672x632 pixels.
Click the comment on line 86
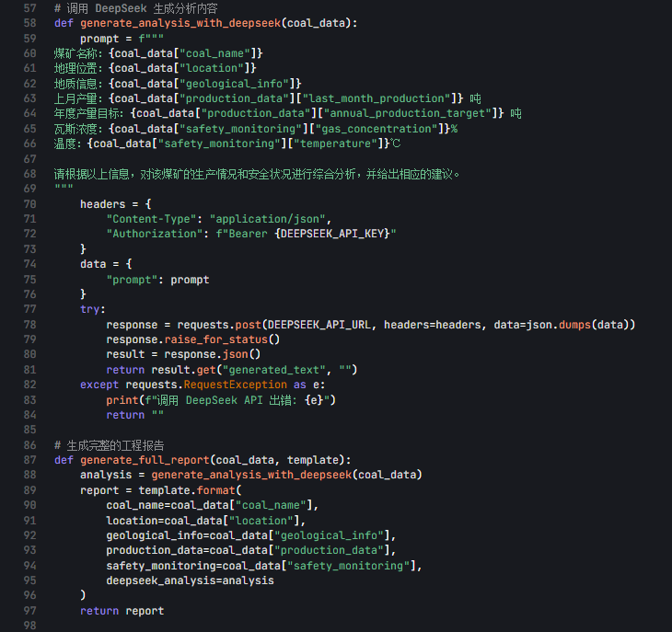tap(110, 446)
